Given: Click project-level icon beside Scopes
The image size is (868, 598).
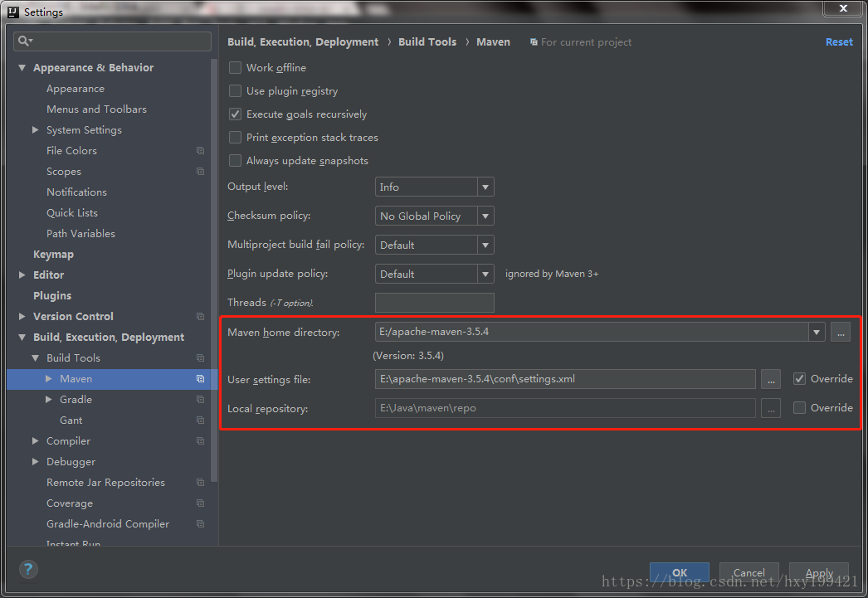Looking at the screenshot, I should click(x=200, y=172).
